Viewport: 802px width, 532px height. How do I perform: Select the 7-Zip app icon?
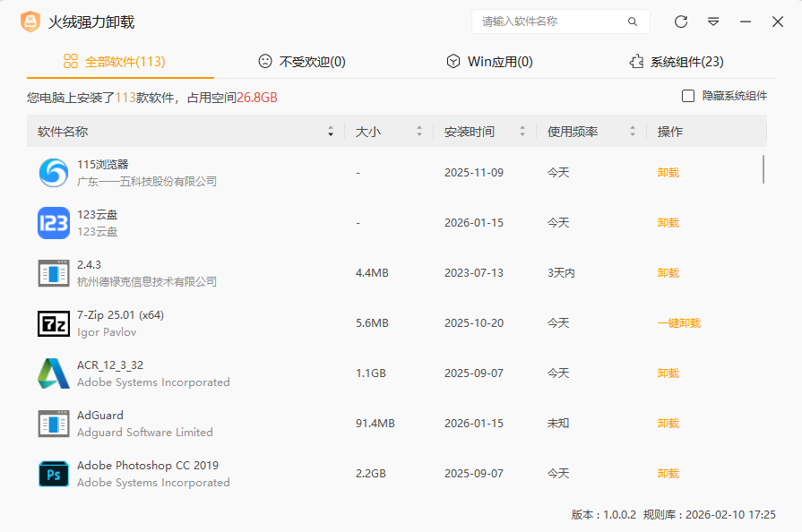point(54,323)
